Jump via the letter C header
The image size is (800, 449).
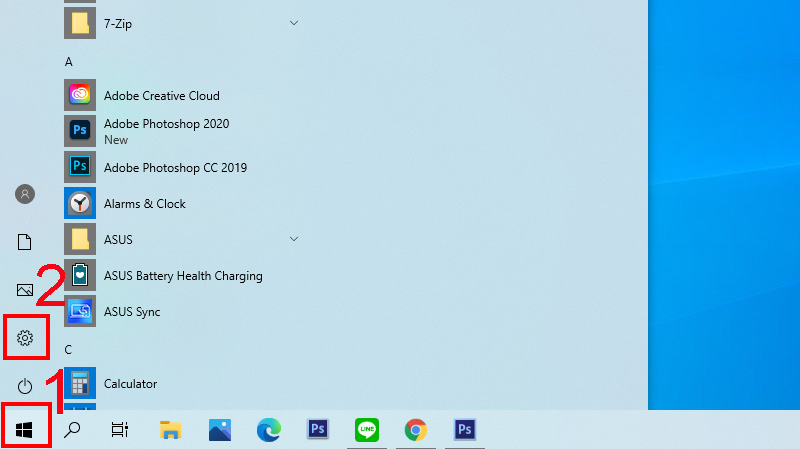[x=68, y=350]
